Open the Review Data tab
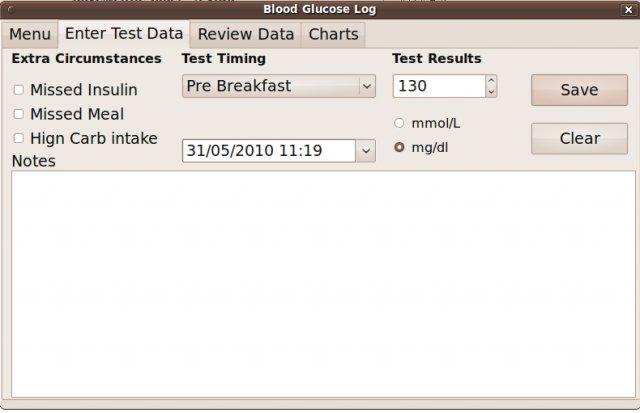The width and height of the screenshot is (640, 413). coord(246,34)
